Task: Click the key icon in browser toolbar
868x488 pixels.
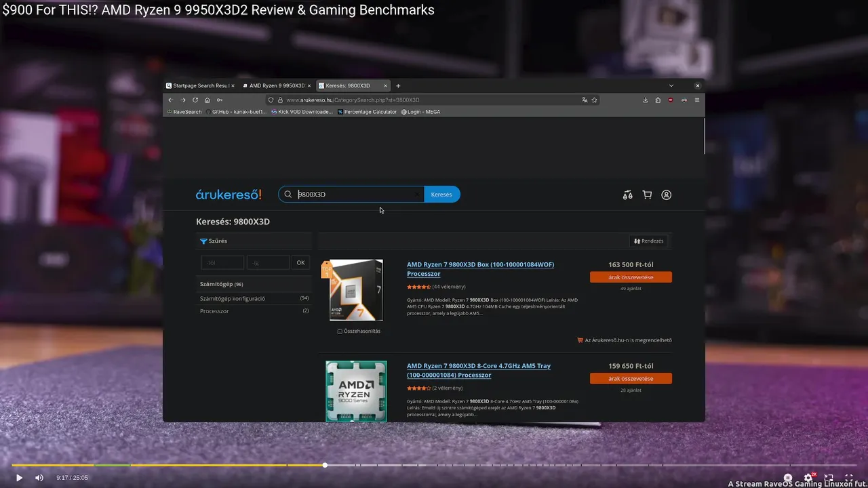Action: [x=220, y=100]
